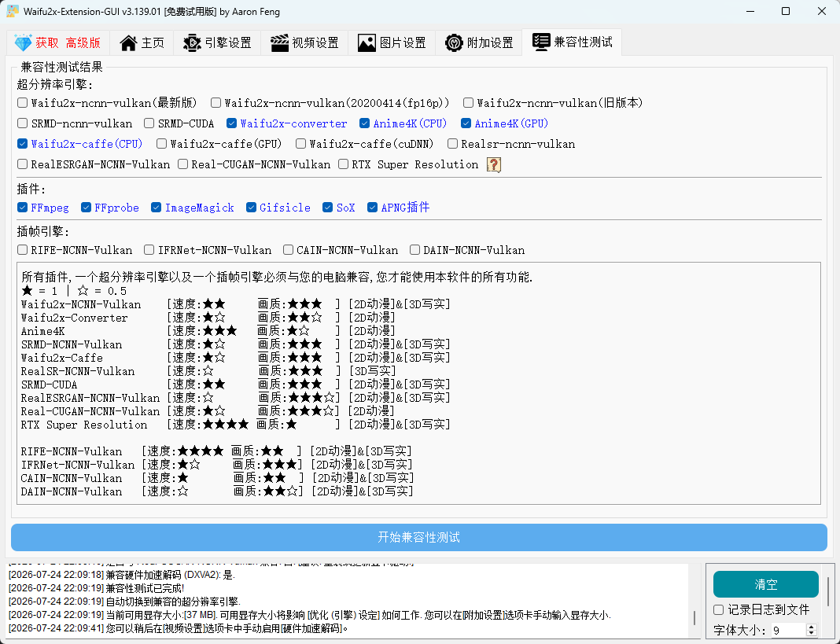
Task: Click the DAIN-NCNN-Vulkan rating line
Action: (x=217, y=491)
